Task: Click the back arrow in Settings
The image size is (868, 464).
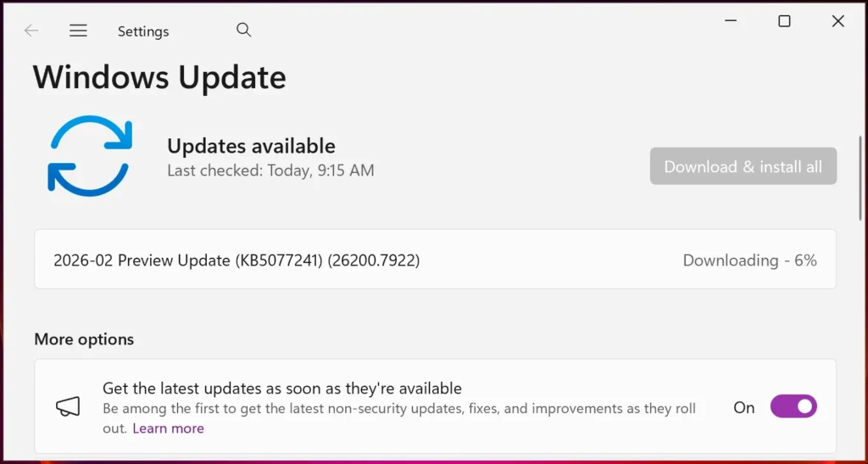Action: pyautogui.click(x=31, y=31)
